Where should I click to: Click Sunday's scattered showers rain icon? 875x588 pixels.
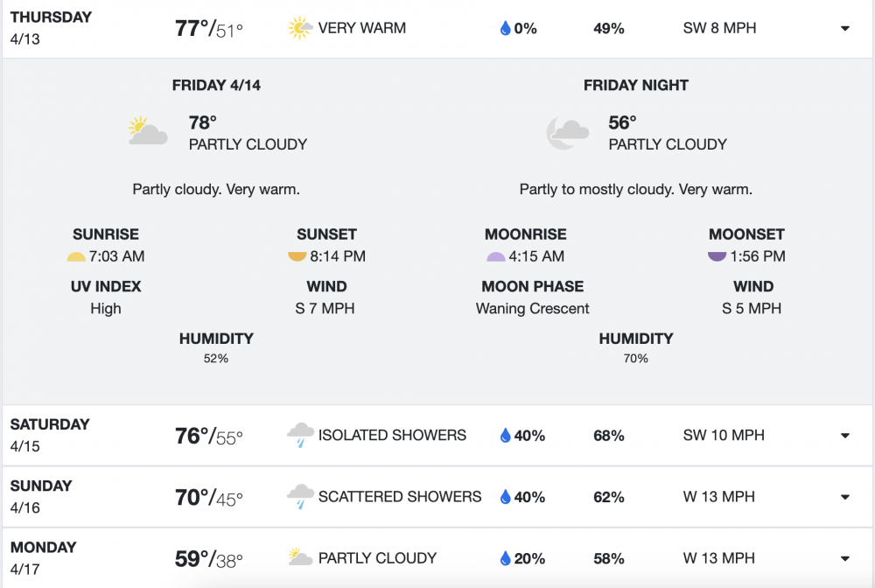tap(300, 497)
